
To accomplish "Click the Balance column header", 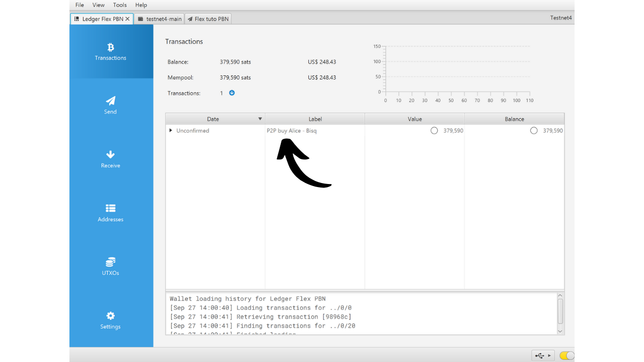I will [x=514, y=119].
